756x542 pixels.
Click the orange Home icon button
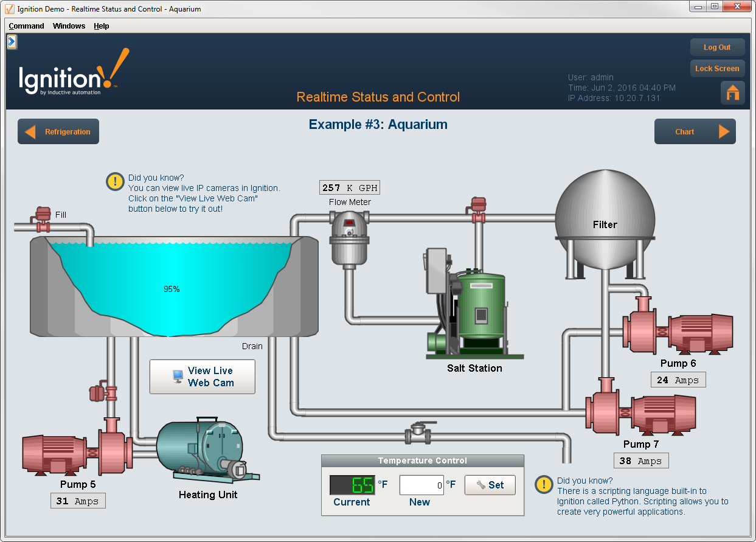pos(732,92)
